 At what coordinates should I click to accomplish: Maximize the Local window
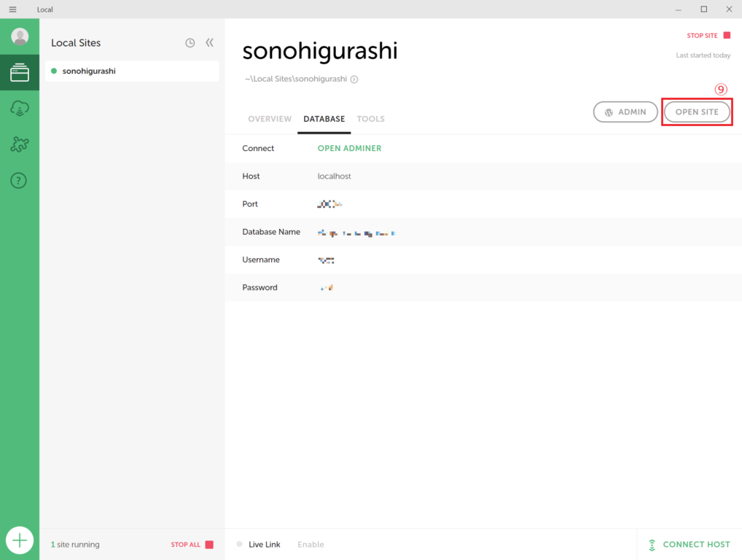point(703,9)
